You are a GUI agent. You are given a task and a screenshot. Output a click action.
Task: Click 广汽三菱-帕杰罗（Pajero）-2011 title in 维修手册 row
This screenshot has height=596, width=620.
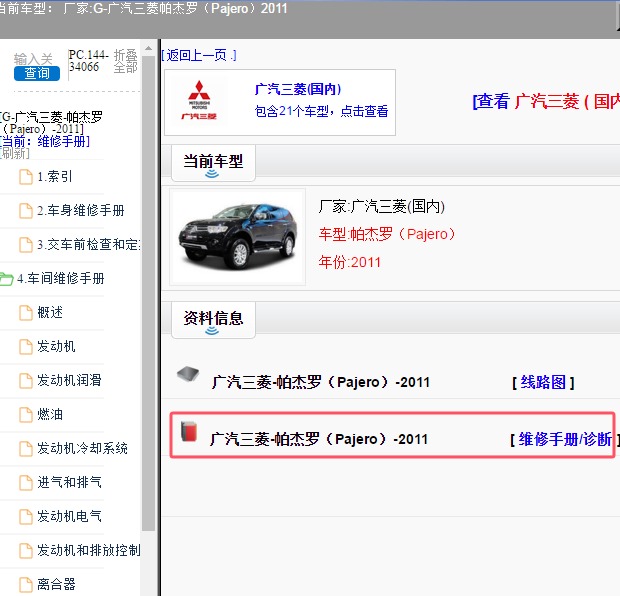[x=319, y=439]
